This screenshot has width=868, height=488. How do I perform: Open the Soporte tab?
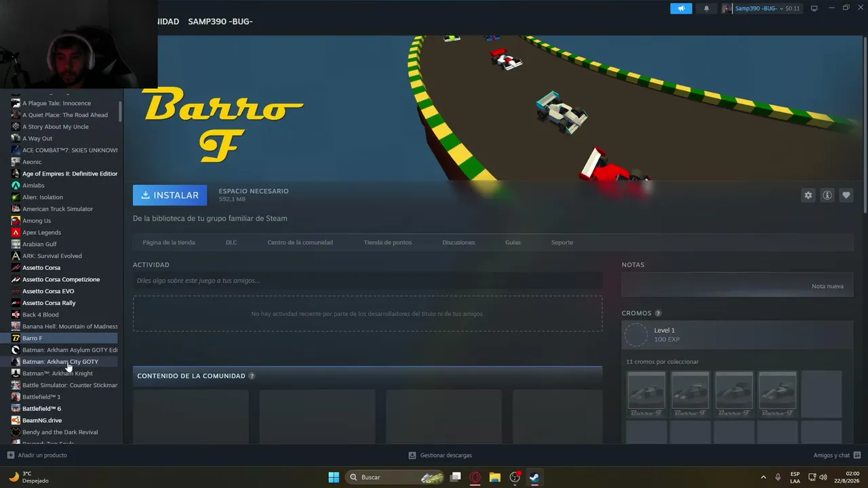point(562,243)
